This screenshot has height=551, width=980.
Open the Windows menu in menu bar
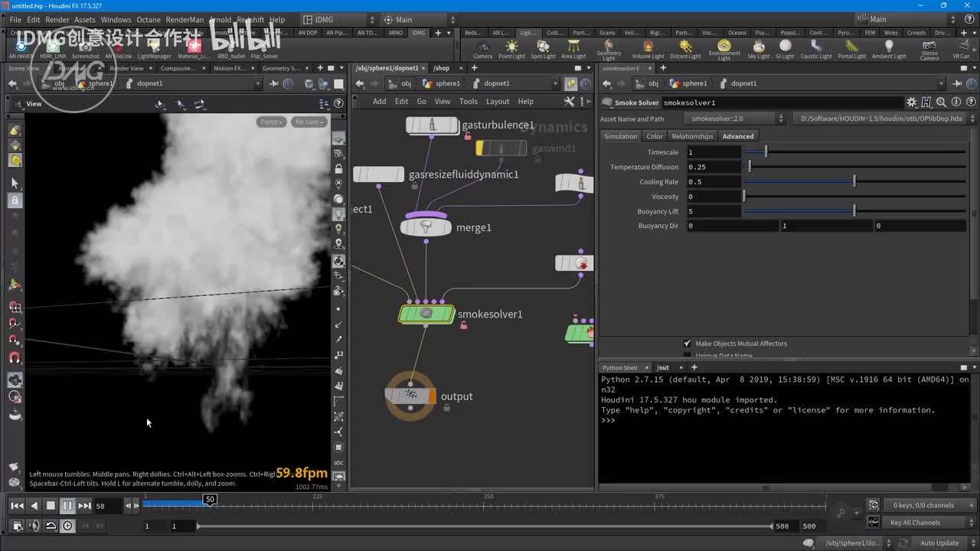pyautogui.click(x=116, y=20)
